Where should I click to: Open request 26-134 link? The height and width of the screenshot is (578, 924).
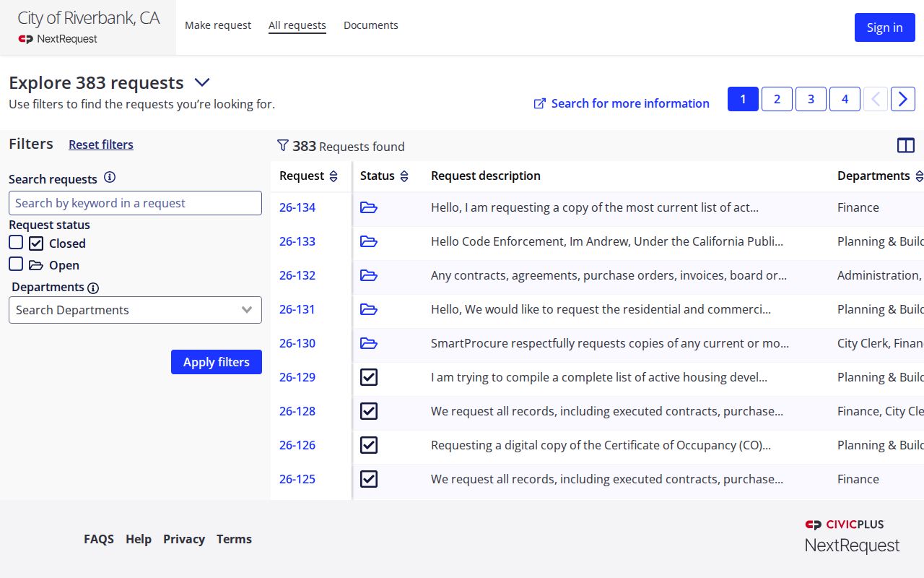[x=297, y=207]
